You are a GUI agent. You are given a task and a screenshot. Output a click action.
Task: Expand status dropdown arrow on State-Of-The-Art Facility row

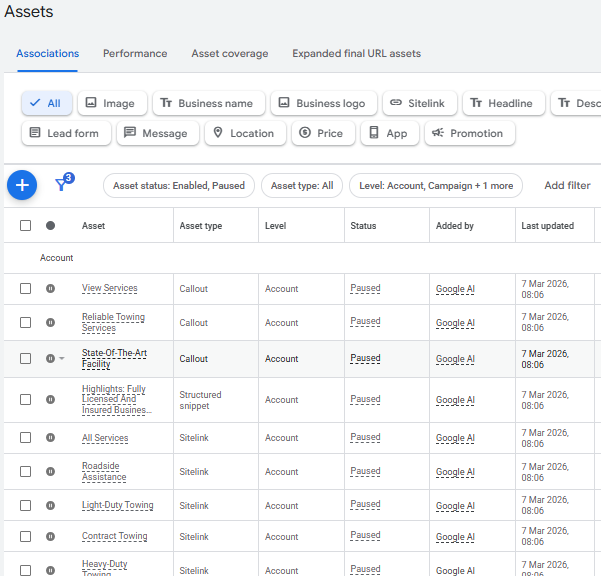point(62,359)
